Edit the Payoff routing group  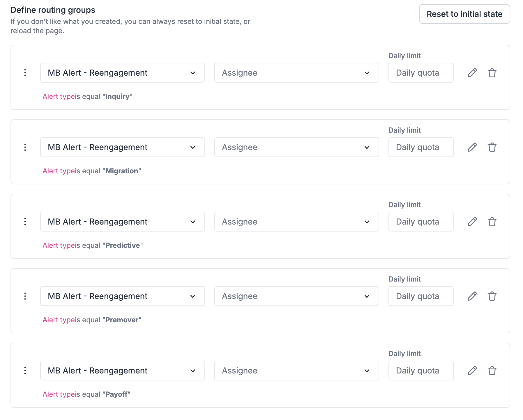pyautogui.click(x=472, y=371)
